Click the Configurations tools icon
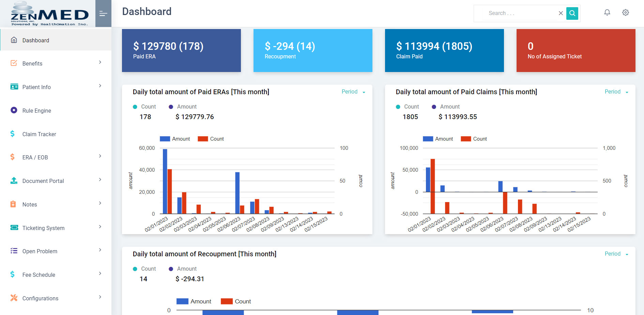Viewport: 644px width, 315px height. pos(14,298)
